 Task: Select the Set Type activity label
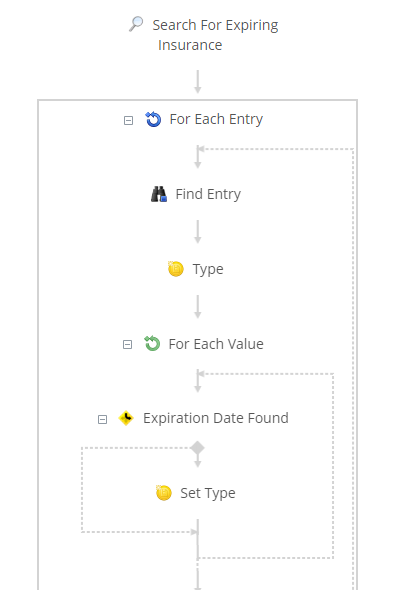tap(208, 493)
